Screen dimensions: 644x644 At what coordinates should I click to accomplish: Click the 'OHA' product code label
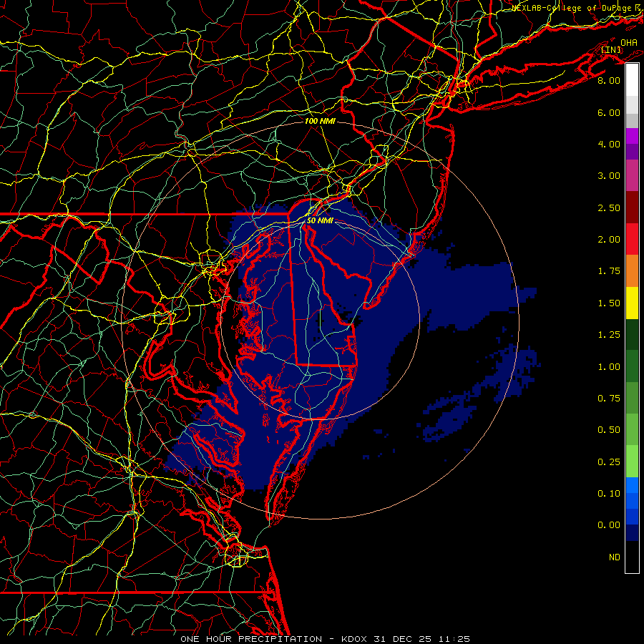(x=629, y=43)
